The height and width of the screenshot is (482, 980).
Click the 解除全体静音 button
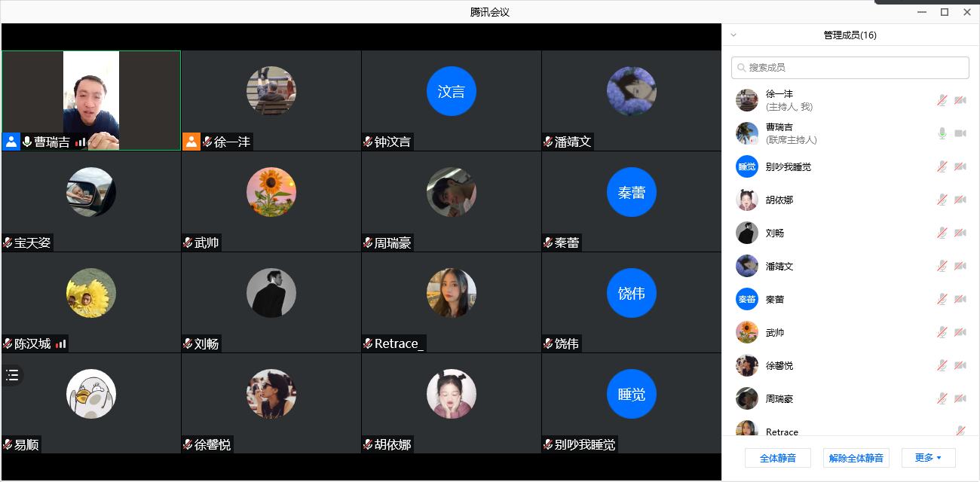pyautogui.click(x=856, y=458)
